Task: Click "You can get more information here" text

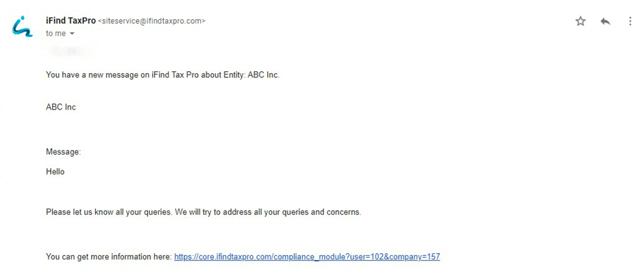Action: (x=108, y=257)
